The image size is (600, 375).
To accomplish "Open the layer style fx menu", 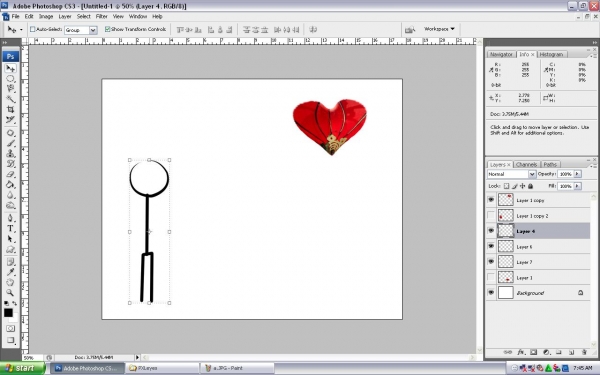I will coord(521,352).
